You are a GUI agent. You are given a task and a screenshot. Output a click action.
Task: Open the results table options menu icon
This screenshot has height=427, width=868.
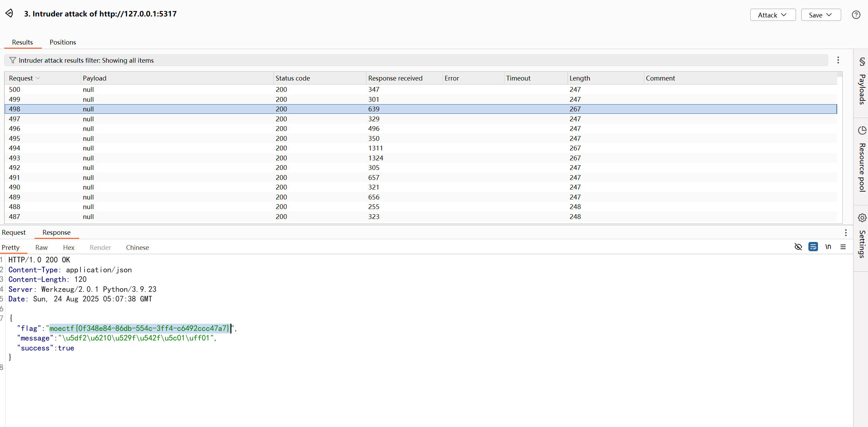point(838,60)
